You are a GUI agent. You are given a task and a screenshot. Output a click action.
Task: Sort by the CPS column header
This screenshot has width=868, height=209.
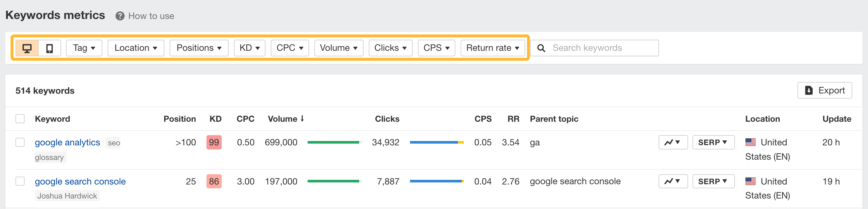tap(483, 119)
